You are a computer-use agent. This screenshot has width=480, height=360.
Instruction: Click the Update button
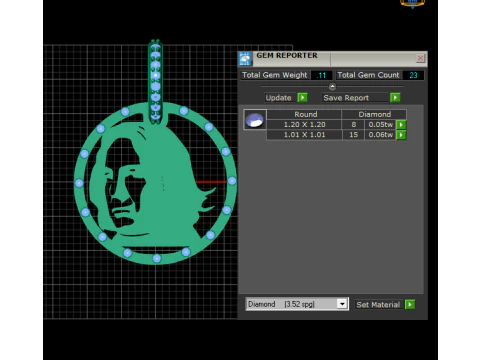tap(279, 98)
